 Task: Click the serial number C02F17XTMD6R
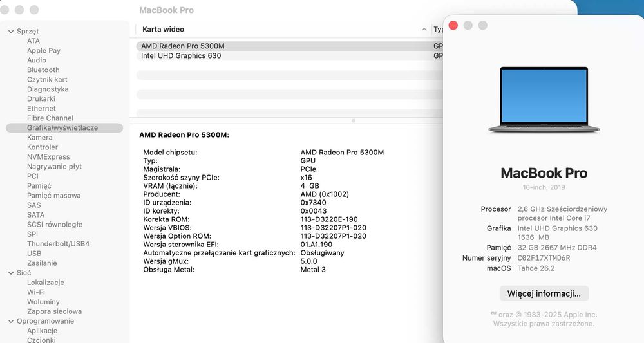(544, 258)
